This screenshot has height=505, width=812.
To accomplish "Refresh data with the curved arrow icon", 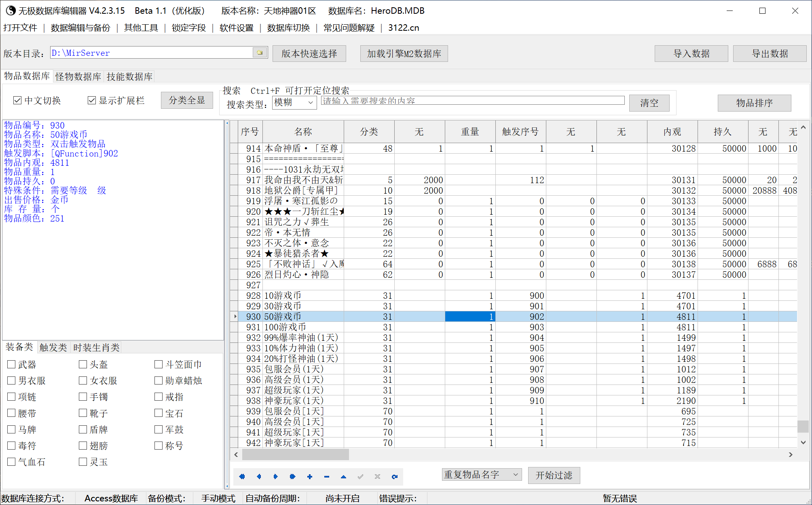I will 394,476.
